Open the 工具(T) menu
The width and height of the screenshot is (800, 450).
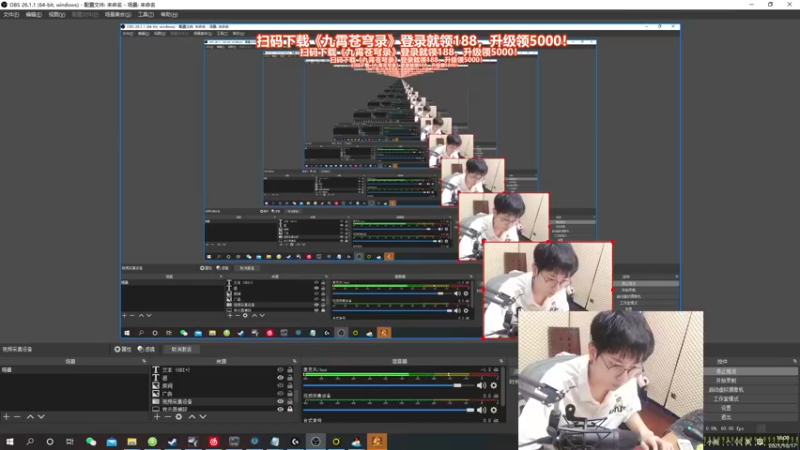click(145, 14)
